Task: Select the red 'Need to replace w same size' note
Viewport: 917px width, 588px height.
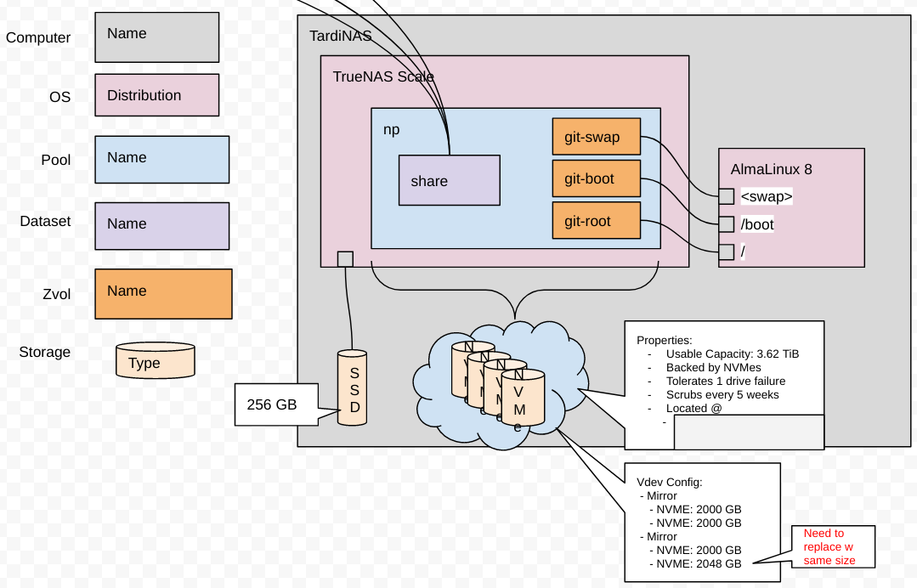Action: [834, 546]
